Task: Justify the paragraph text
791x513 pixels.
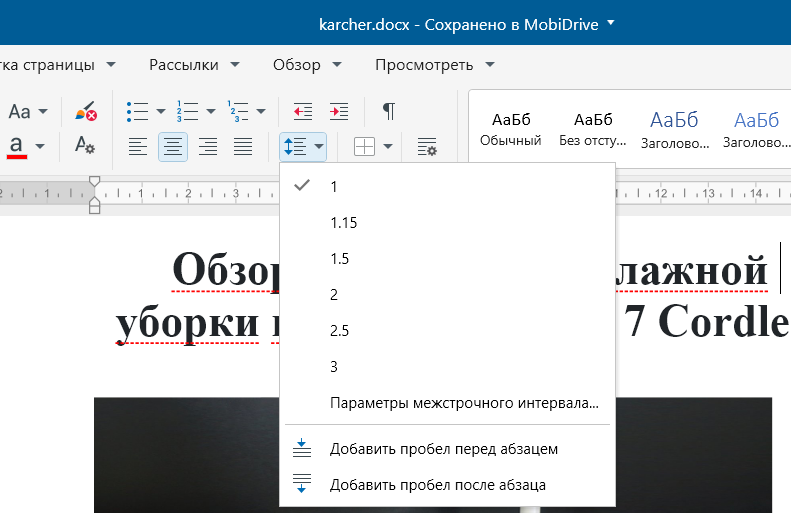Action: coord(243,147)
